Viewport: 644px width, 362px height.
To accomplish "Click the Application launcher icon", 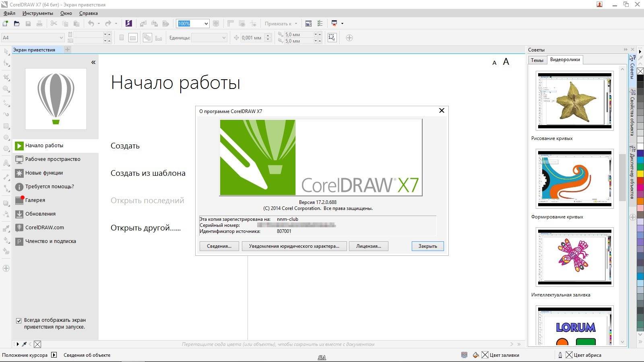I will (x=334, y=24).
